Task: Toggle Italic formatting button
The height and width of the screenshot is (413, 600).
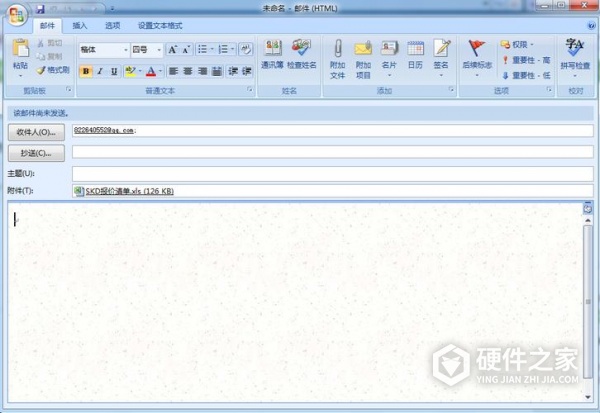Action: click(x=100, y=71)
